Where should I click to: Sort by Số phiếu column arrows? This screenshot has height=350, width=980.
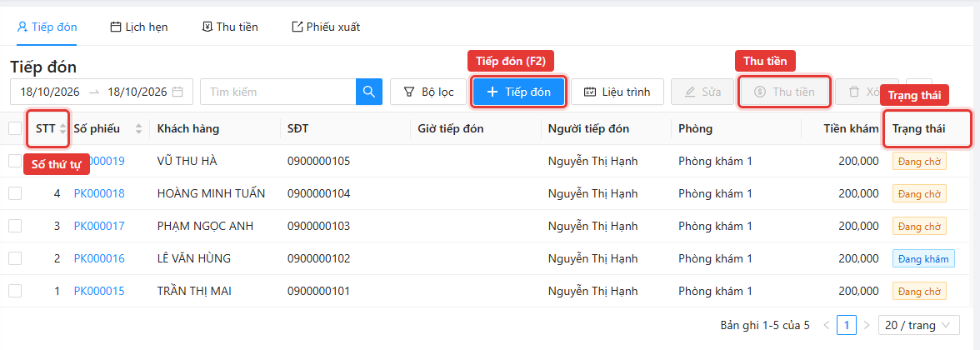pos(138,128)
